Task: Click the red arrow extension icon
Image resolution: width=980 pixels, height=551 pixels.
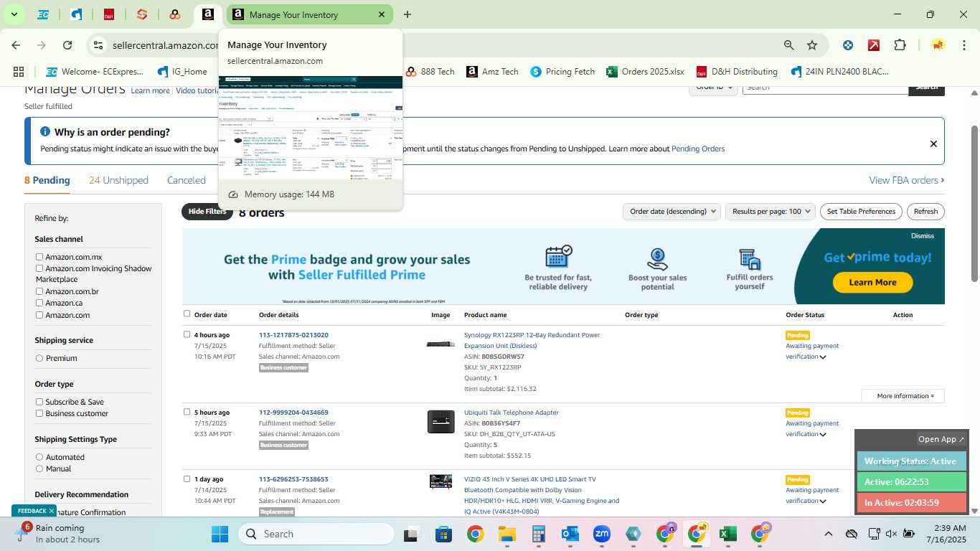Action: point(874,45)
